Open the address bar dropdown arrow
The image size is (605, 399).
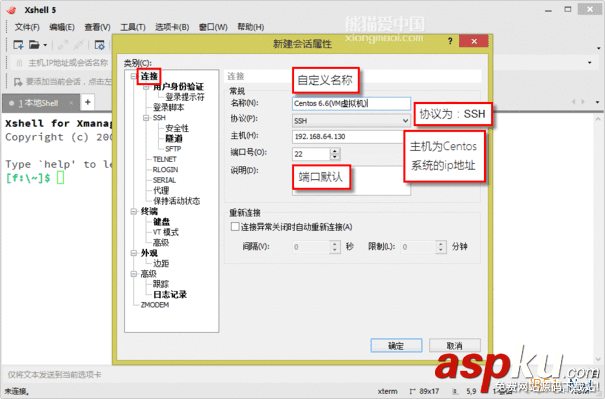(x=590, y=63)
